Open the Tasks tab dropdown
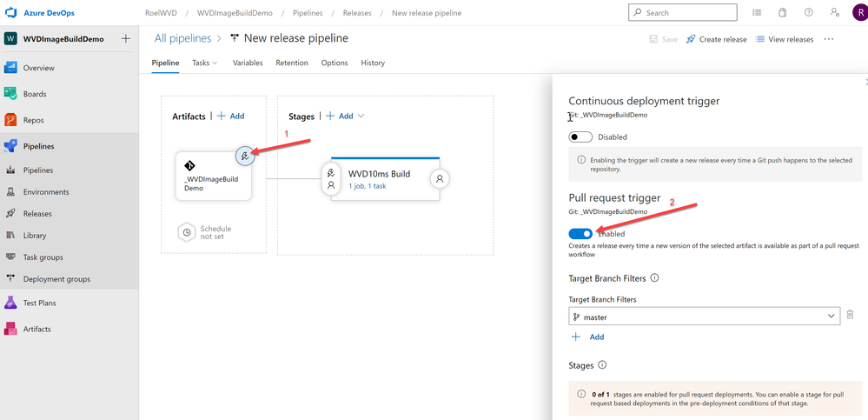Viewport: 868px width, 420px height. point(205,63)
